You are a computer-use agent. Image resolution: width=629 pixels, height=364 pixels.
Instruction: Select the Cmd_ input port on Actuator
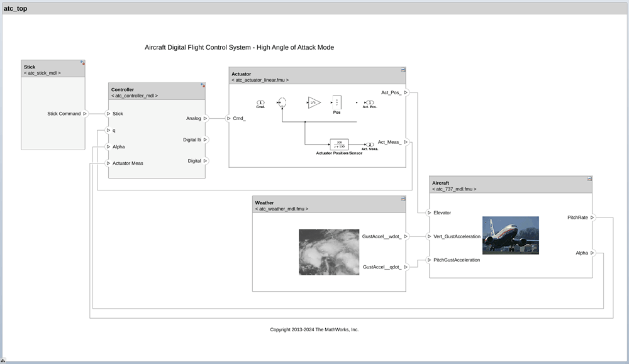[x=229, y=118]
